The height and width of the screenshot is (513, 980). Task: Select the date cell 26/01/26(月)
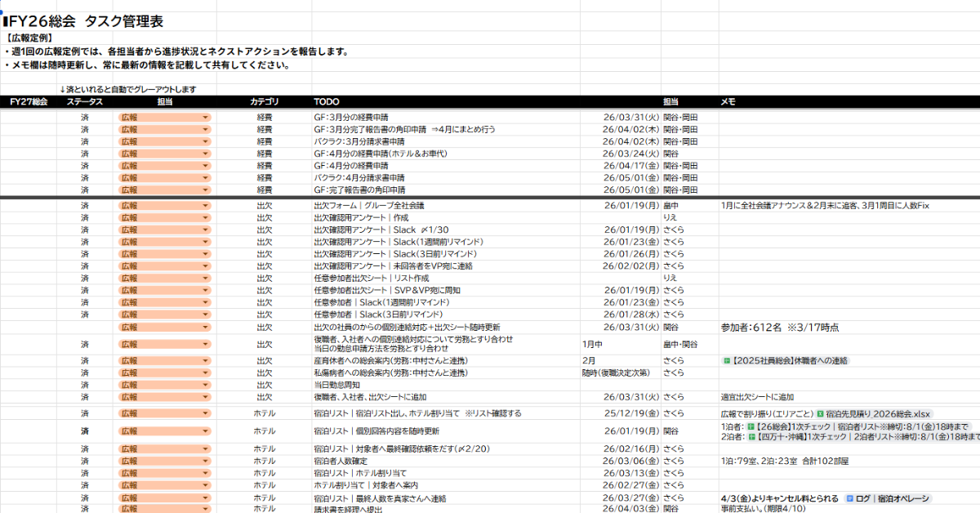(631, 254)
